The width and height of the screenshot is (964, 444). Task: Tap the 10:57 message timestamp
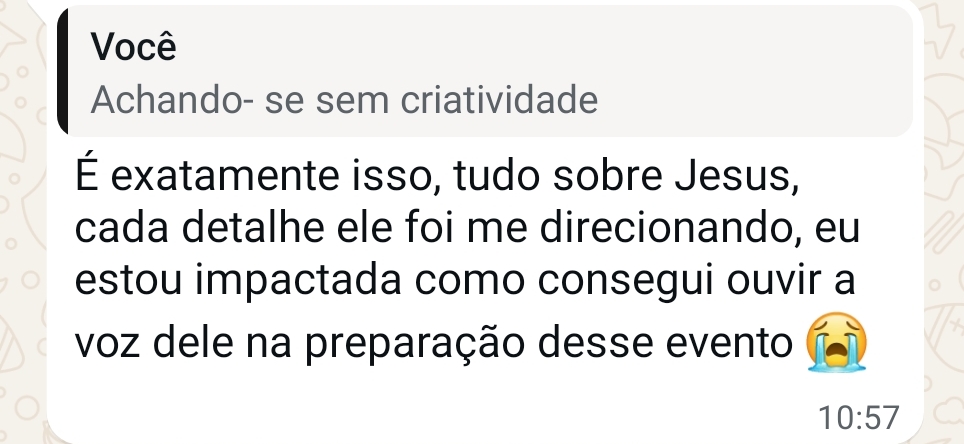point(859,417)
